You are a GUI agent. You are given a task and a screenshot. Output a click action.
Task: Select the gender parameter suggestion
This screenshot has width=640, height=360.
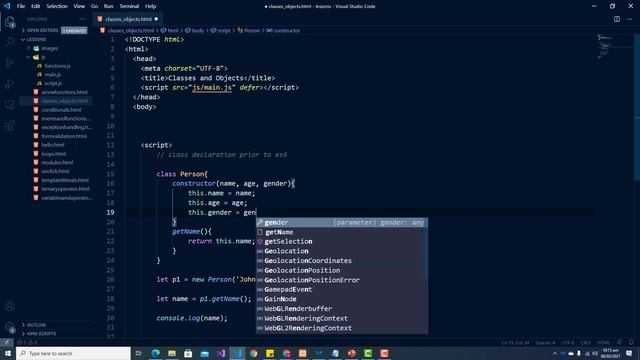tap(342, 222)
